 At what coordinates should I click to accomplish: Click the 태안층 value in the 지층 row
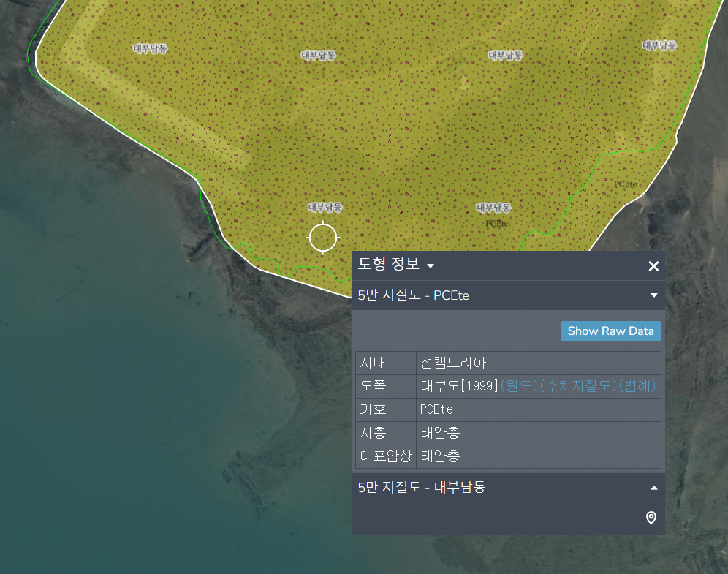tap(440, 433)
